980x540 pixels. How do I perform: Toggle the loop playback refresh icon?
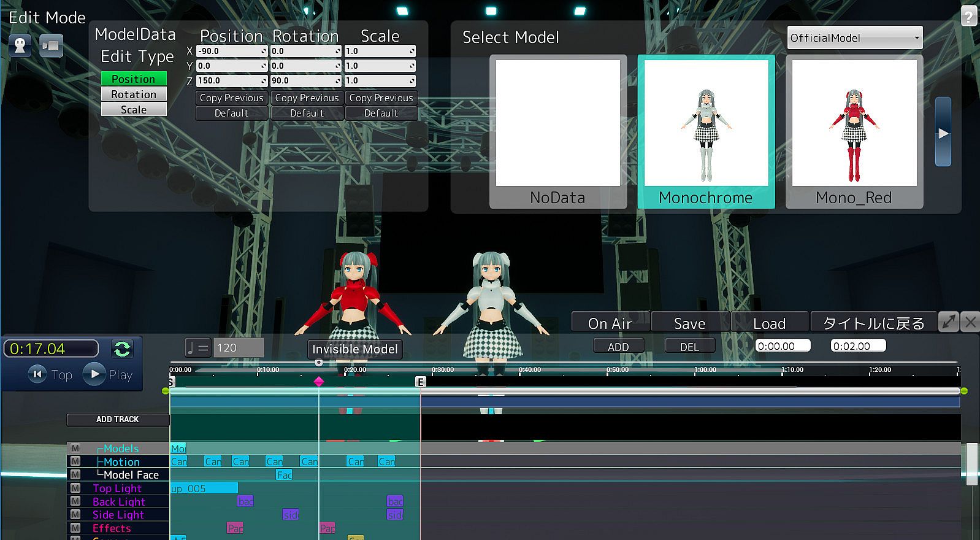tap(122, 349)
